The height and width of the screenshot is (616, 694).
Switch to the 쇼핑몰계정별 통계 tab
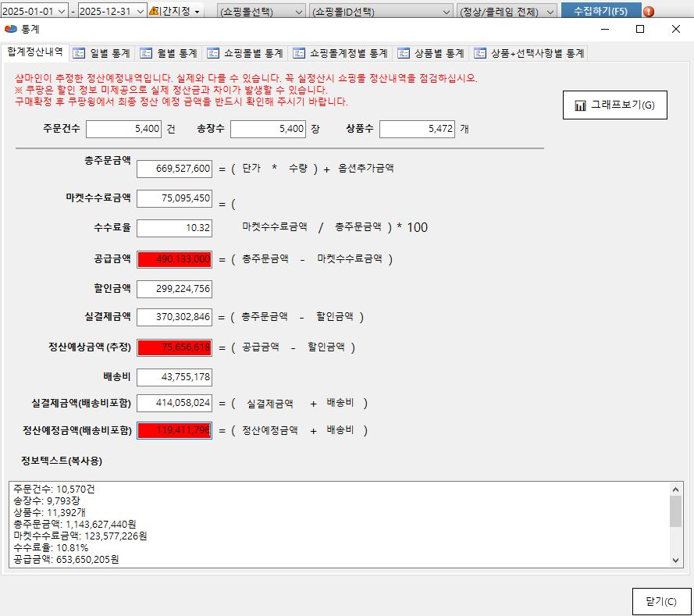point(340,53)
